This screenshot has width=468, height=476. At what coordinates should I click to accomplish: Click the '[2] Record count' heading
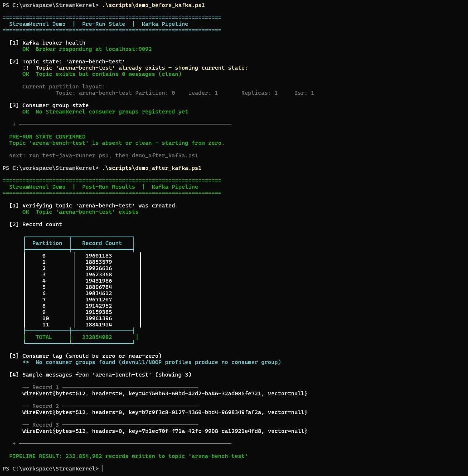coord(36,224)
